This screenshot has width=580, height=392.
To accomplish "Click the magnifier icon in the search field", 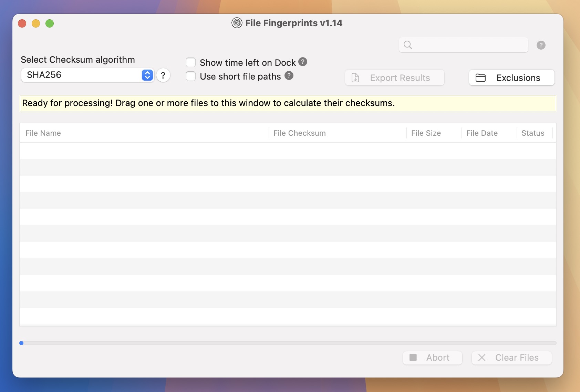I will (x=408, y=45).
